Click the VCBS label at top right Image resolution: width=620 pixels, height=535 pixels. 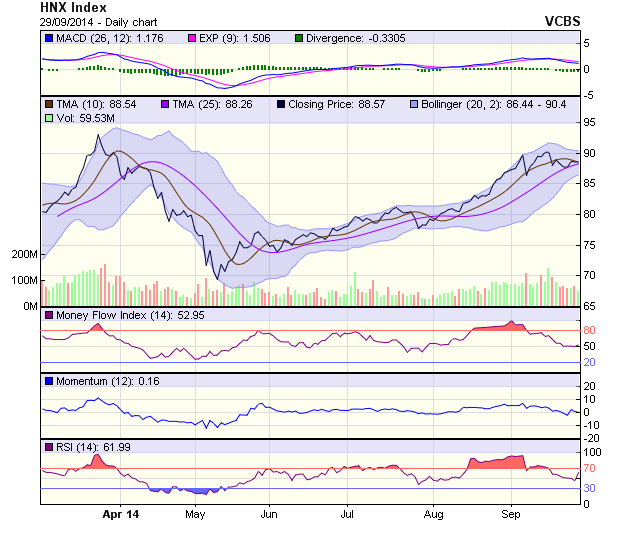coord(563,20)
